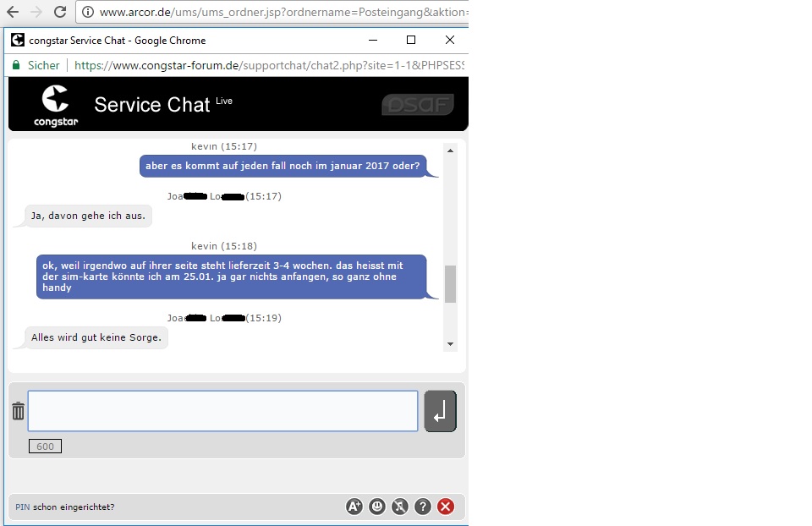The image size is (812, 526).
Task: Increase font size with the A+ icon
Action: click(x=354, y=507)
